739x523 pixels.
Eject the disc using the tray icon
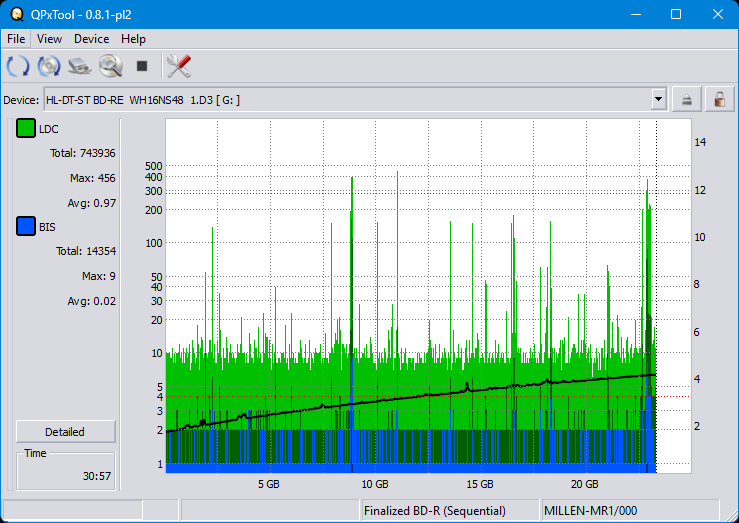(x=687, y=99)
